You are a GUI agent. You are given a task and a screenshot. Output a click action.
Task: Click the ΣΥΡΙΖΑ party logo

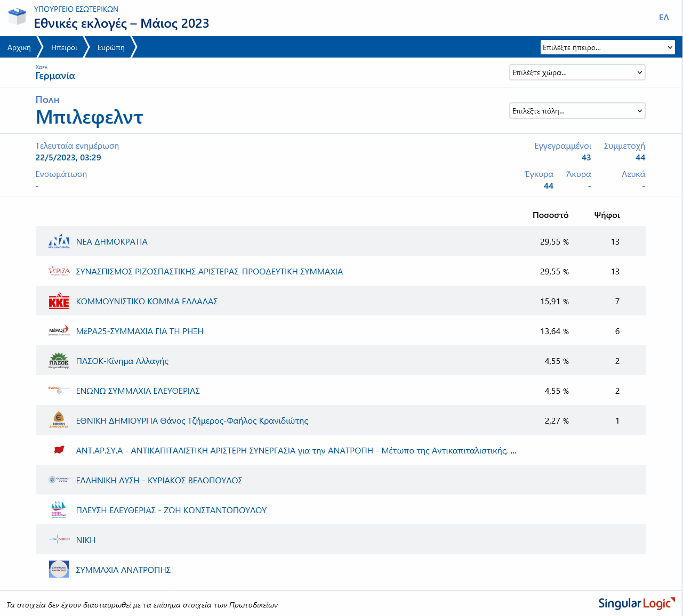(59, 271)
